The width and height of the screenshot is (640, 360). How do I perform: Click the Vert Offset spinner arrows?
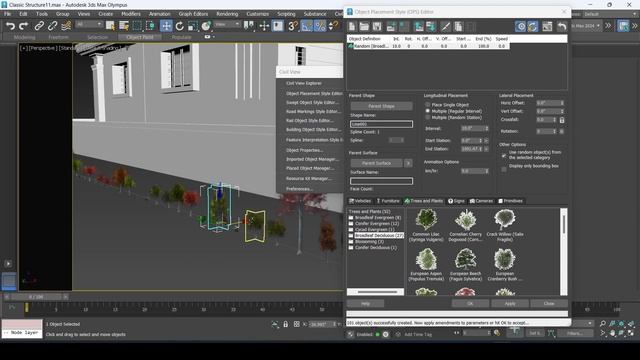pyautogui.click(x=562, y=111)
